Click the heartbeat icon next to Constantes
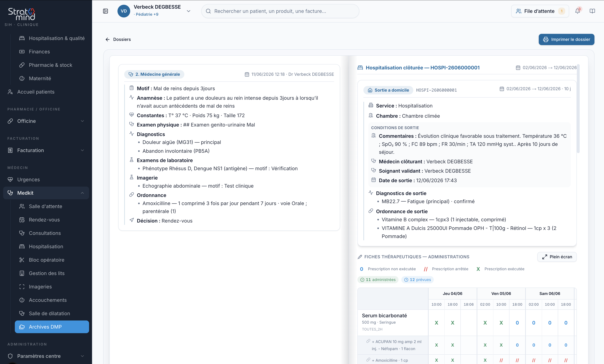 tap(132, 115)
